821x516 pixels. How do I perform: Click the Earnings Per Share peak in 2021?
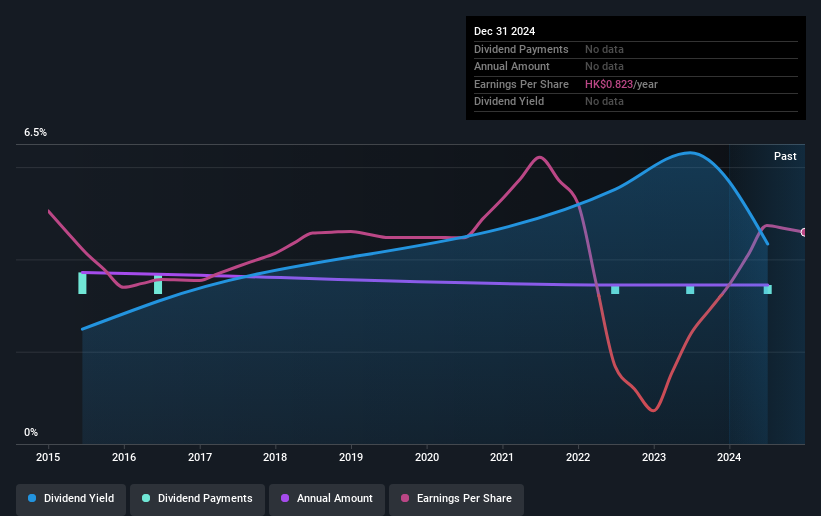(540, 157)
